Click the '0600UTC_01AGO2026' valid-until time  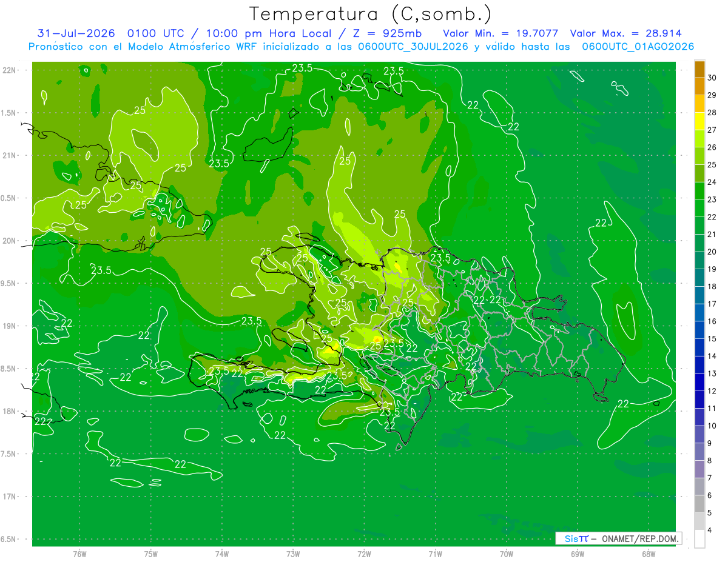tap(638, 47)
